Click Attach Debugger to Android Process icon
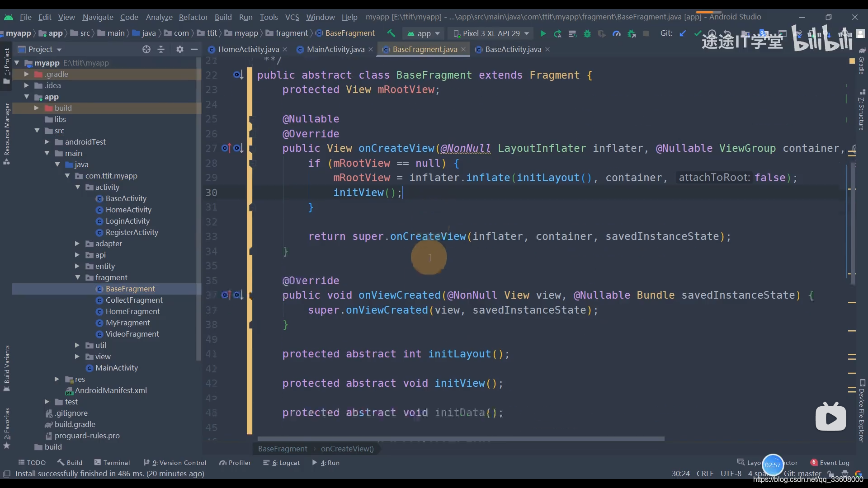The height and width of the screenshot is (488, 868). (x=632, y=33)
